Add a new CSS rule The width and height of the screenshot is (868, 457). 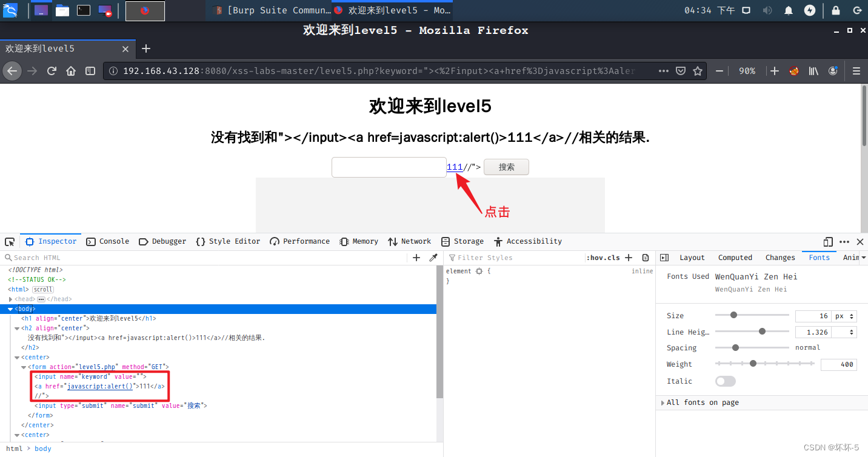pos(629,258)
